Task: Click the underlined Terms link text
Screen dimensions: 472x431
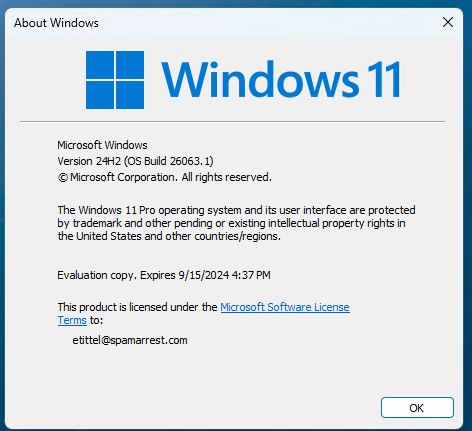Action: (72, 320)
